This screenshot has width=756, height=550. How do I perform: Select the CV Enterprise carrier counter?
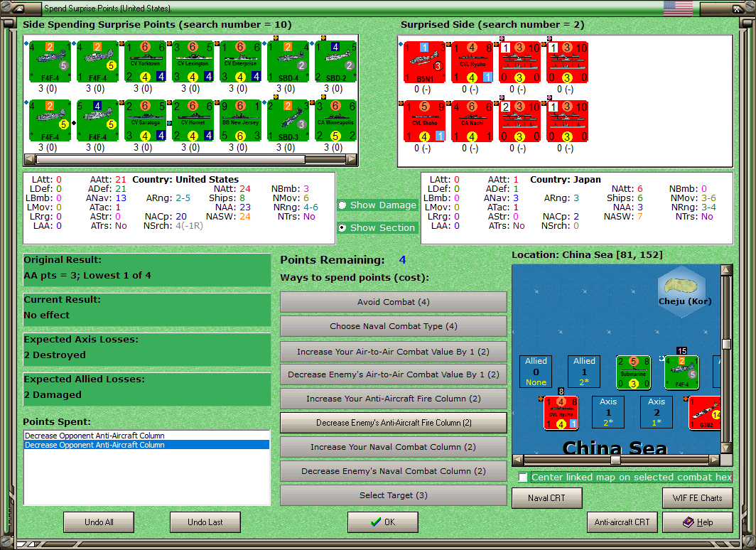(x=241, y=62)
